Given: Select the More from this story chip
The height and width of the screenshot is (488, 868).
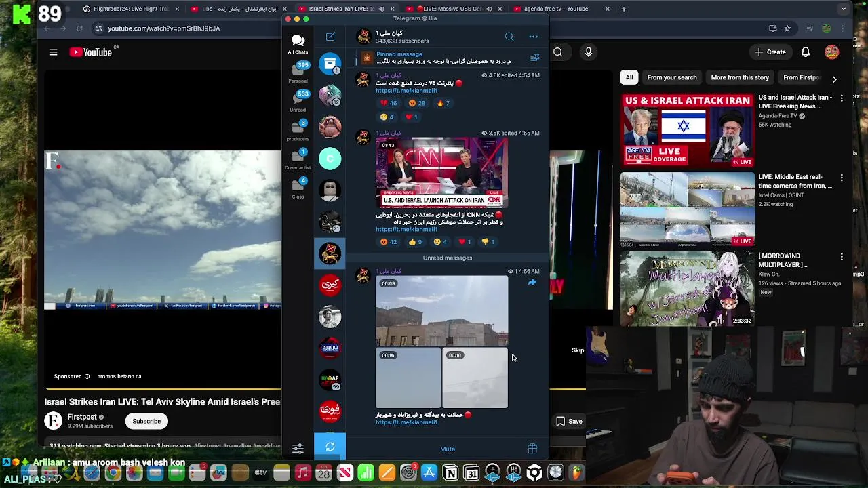Looking at the screenshot, I should click(x=740, y=77).
